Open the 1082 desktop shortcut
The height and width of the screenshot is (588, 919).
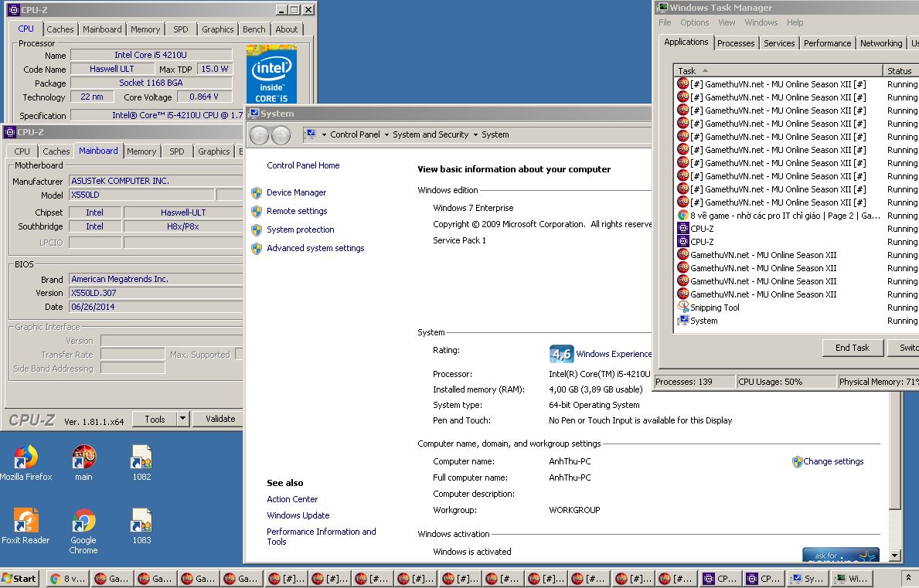click(142, 463)
